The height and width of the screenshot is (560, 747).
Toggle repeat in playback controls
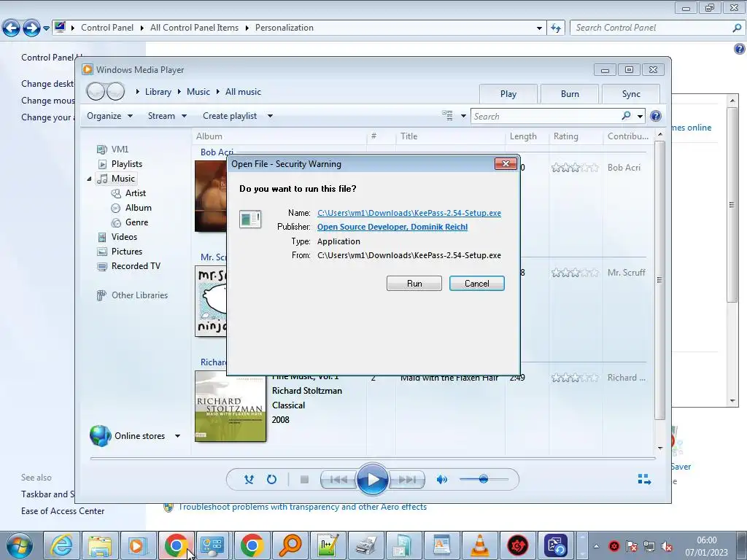pyautogui.click(x=271, y=480)
